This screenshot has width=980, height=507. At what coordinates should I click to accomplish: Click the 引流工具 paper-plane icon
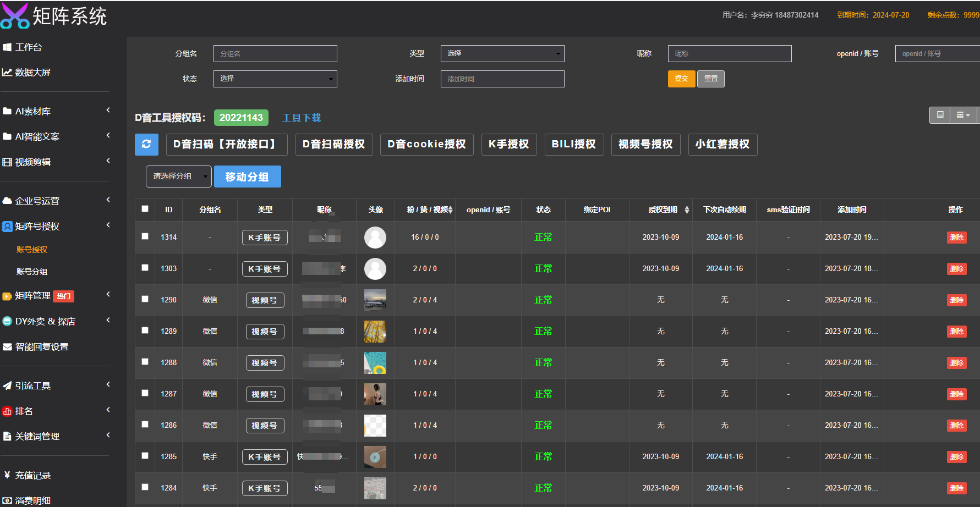tap(7, 385)
